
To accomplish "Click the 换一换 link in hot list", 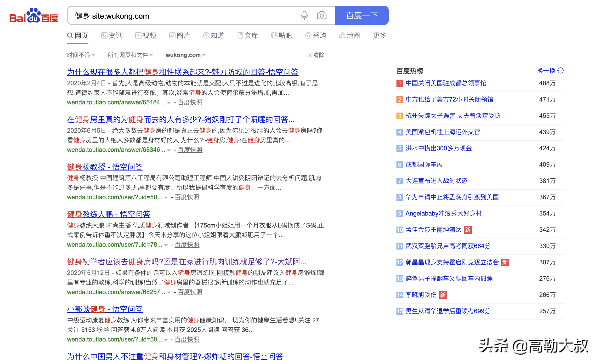I will 546,71.
